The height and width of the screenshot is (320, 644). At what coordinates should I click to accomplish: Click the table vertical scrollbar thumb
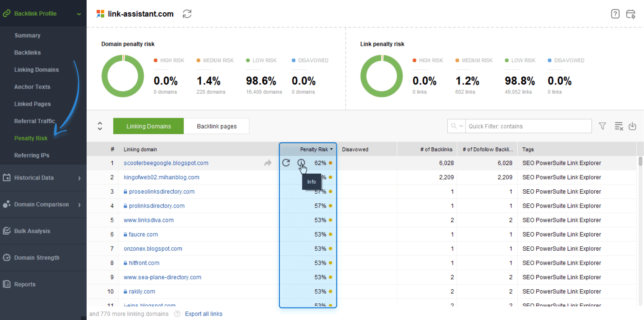click(x=640, y=161)
